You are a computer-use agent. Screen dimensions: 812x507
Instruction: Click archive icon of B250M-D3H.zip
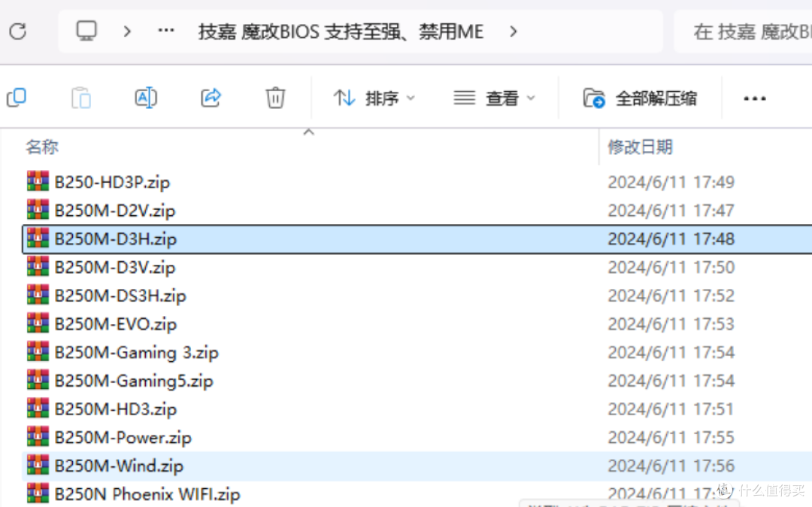[x=38, y=238]
